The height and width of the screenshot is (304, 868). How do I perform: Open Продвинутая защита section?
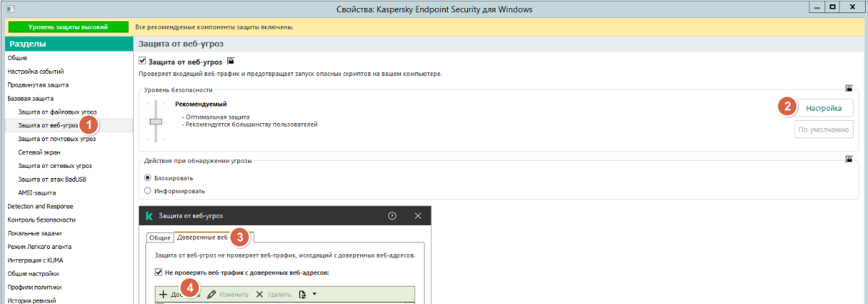point(38,85)
